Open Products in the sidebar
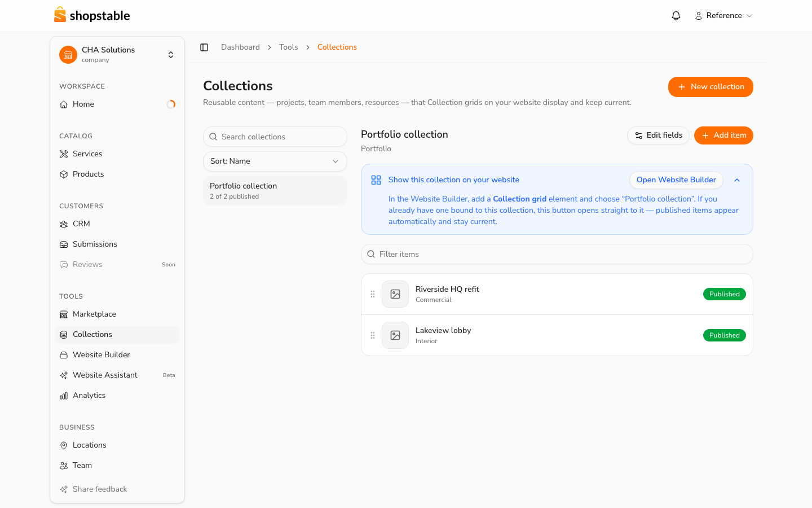 coord(117,174)
